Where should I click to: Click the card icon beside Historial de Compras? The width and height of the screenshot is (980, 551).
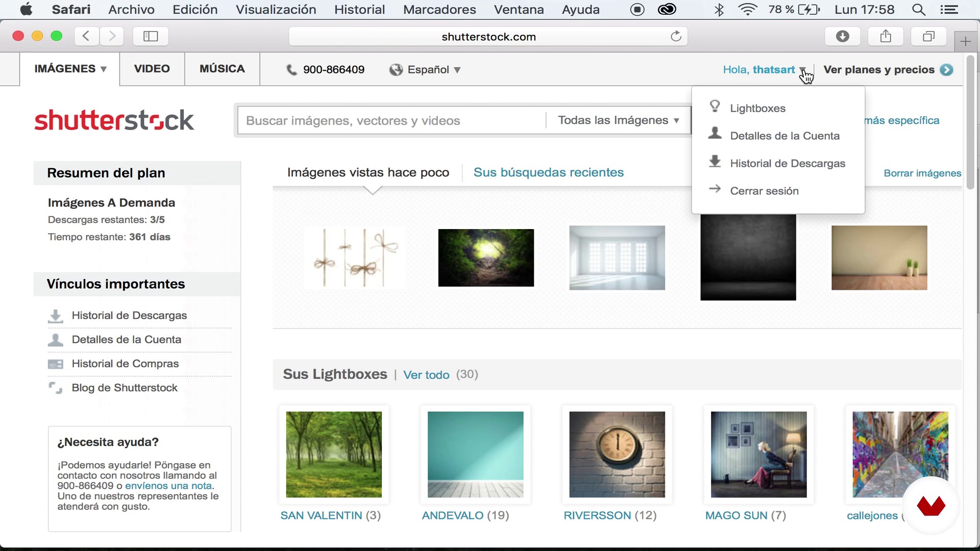pyautogui.click(x=55, y=364)
